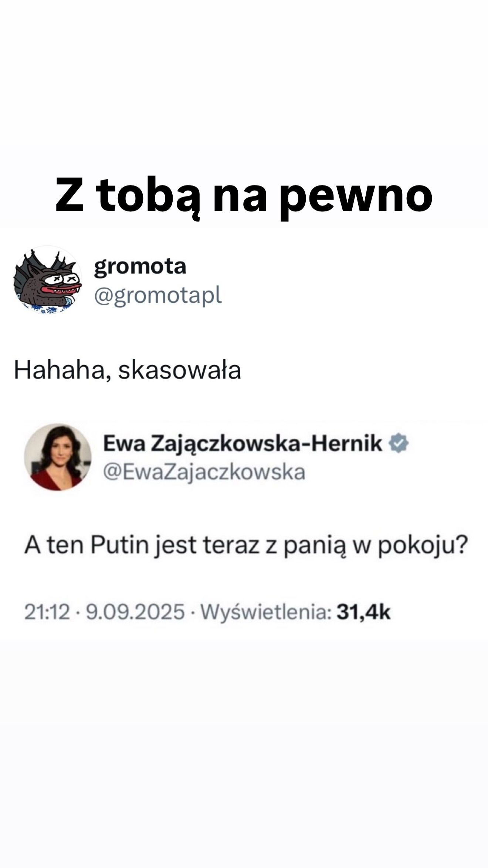Click the blank space above the headline
This screenshot has height=868, width=488.
point(244,81)
